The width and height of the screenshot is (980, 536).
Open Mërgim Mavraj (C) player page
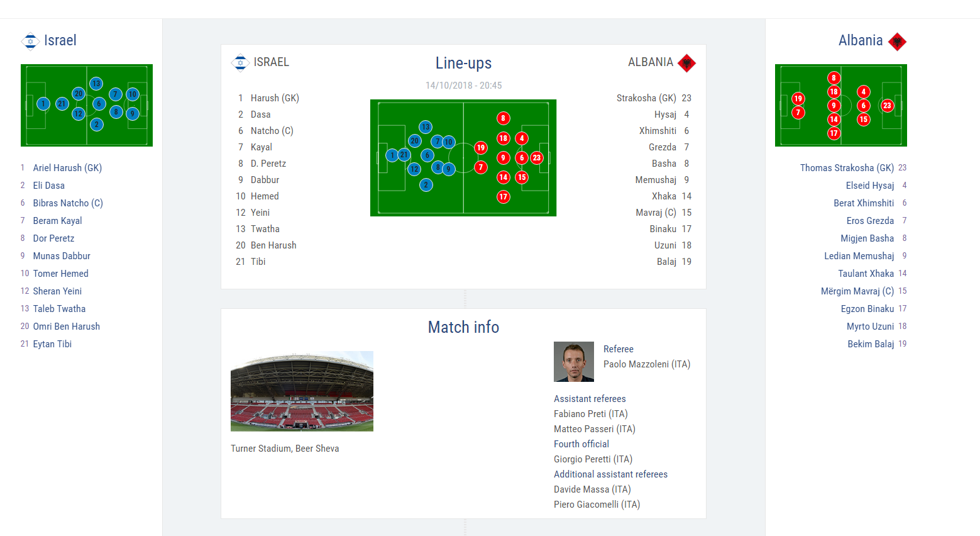click(x=857, y=291)
